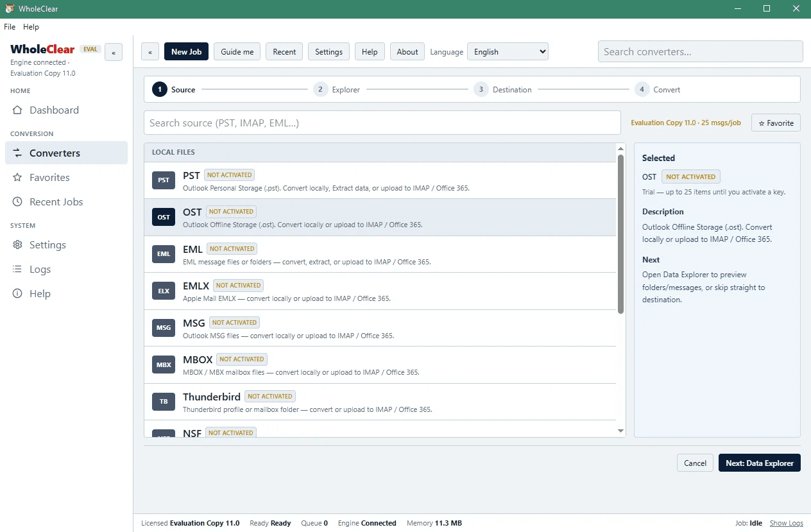Click the source list scrollbar thumb
Screen dimensions: 811x532
click(620, 234)
